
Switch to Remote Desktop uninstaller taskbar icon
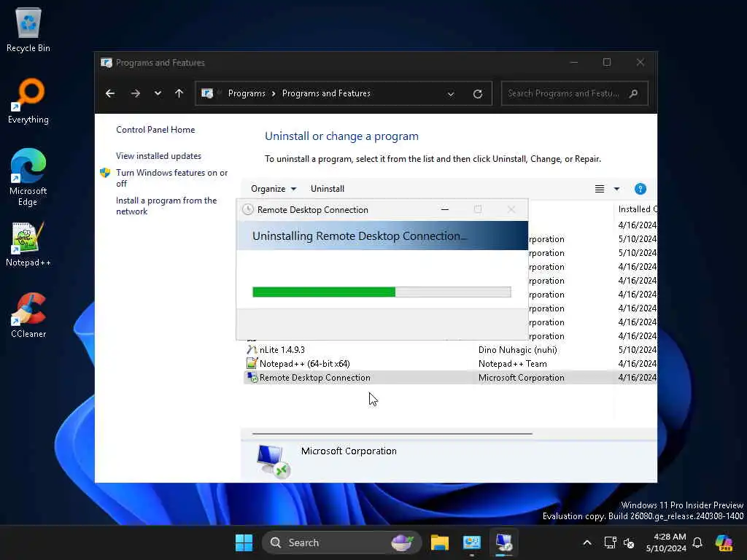(x=503, y=542)
